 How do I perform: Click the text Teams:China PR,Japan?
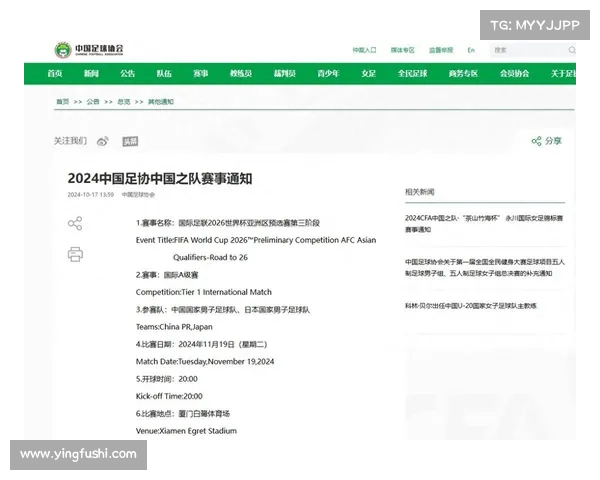coord(174,327)
